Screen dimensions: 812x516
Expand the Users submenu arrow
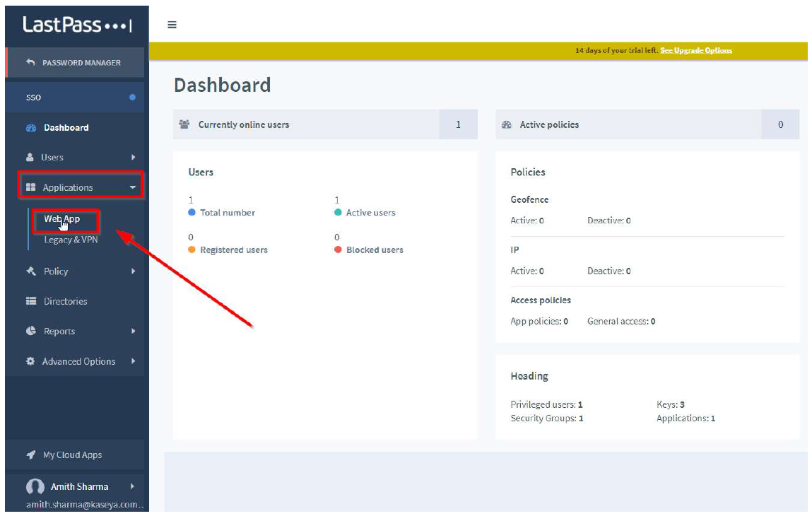coord(133,158)
